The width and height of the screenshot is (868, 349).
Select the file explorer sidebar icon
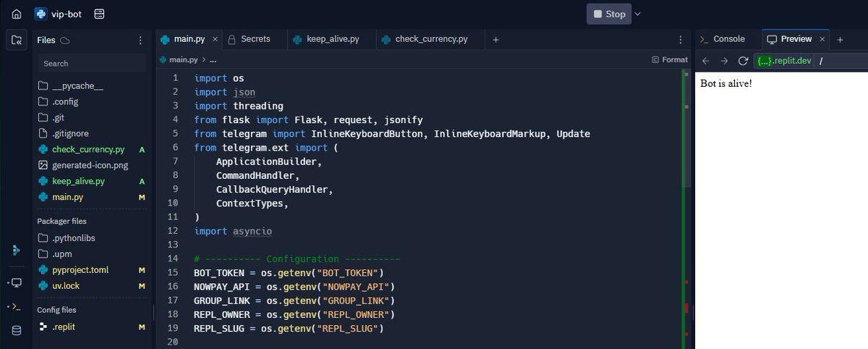(16, 40)
